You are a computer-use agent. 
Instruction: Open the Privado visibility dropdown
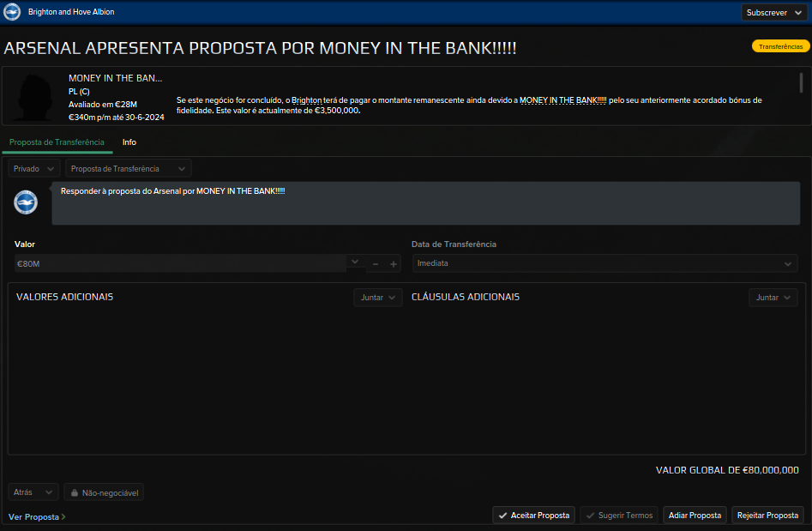[x=33, y=169]
